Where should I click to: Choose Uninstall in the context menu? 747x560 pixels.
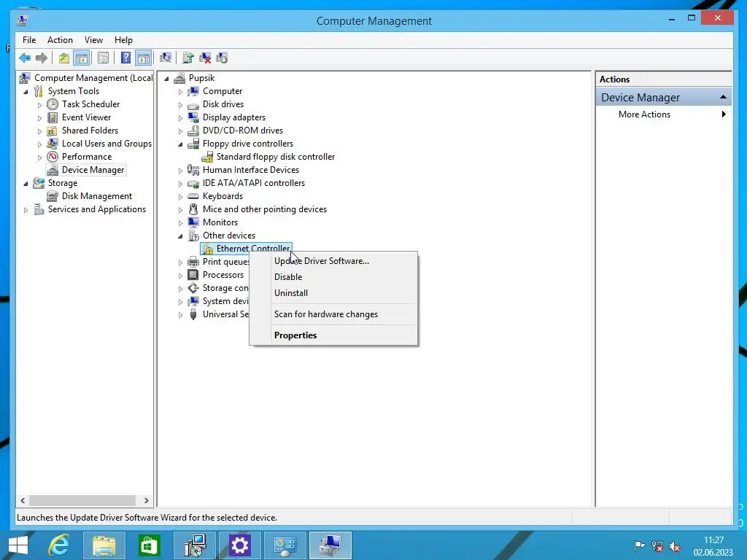tap(333, 293)
